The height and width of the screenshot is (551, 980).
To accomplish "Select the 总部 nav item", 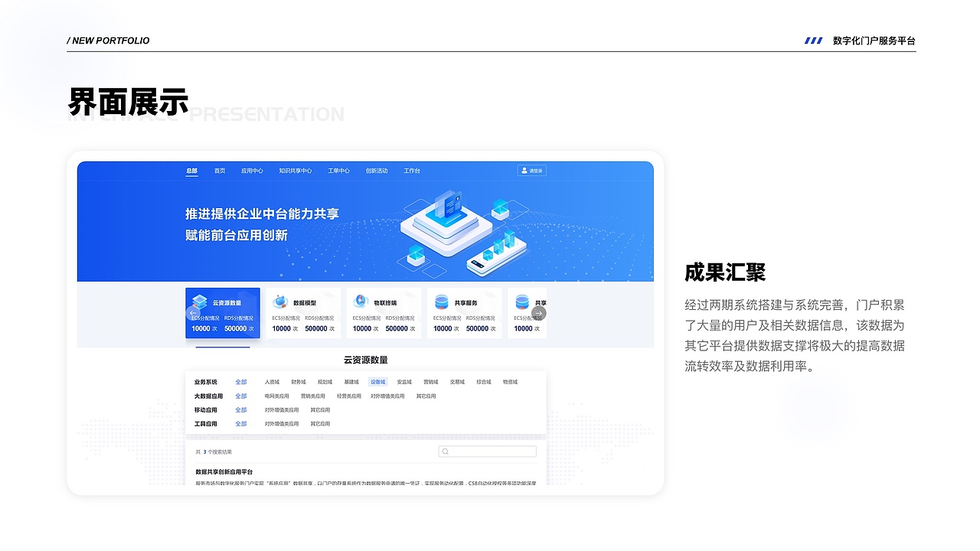I will 191,171.
